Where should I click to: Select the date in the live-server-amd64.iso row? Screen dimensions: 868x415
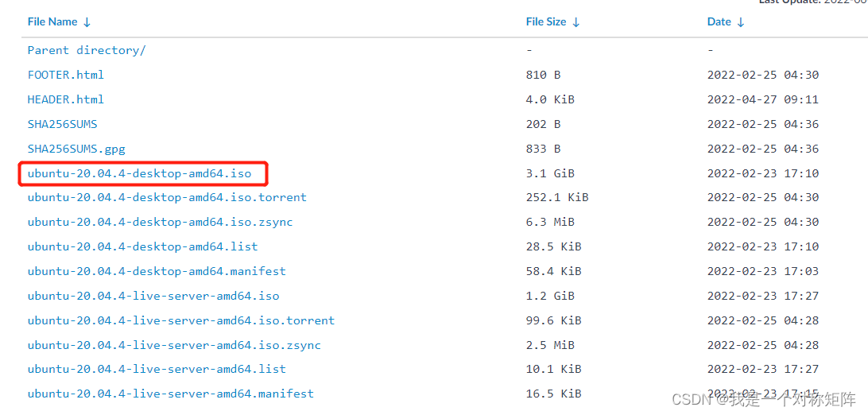763,296
